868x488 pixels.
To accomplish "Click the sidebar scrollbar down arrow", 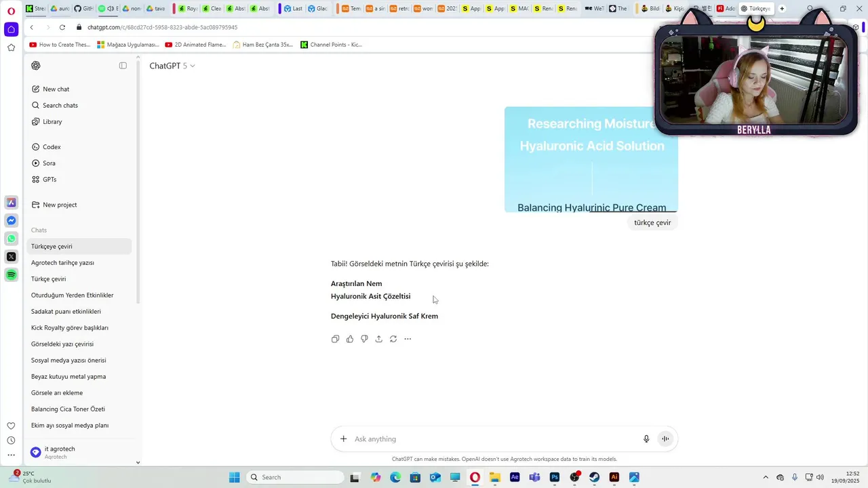I will coord(138,462).
